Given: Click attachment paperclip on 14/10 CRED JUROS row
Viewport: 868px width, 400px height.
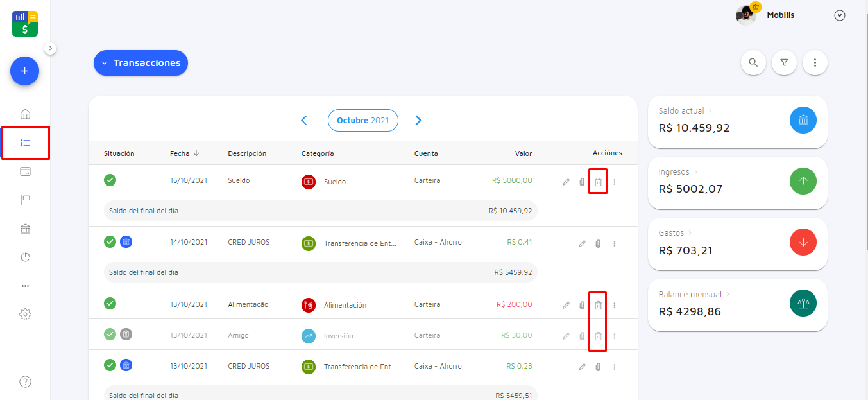Looking at the screenshot, I should [598, 243].
